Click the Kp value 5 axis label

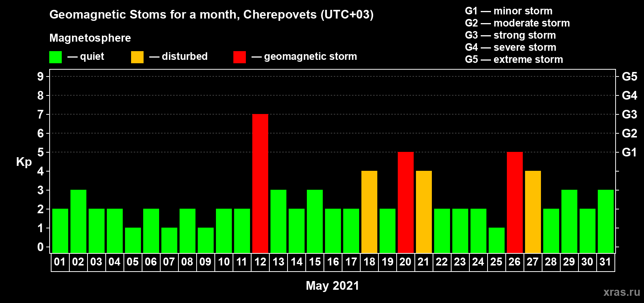41,152
